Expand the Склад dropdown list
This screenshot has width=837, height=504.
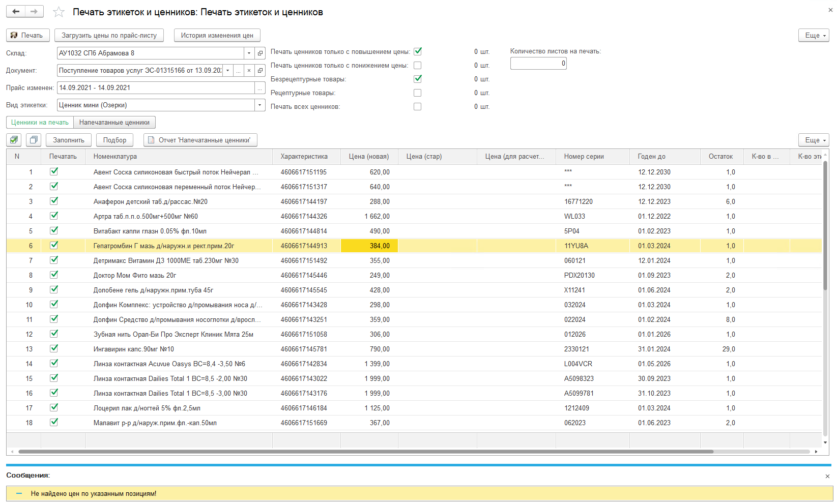(249, 53)
